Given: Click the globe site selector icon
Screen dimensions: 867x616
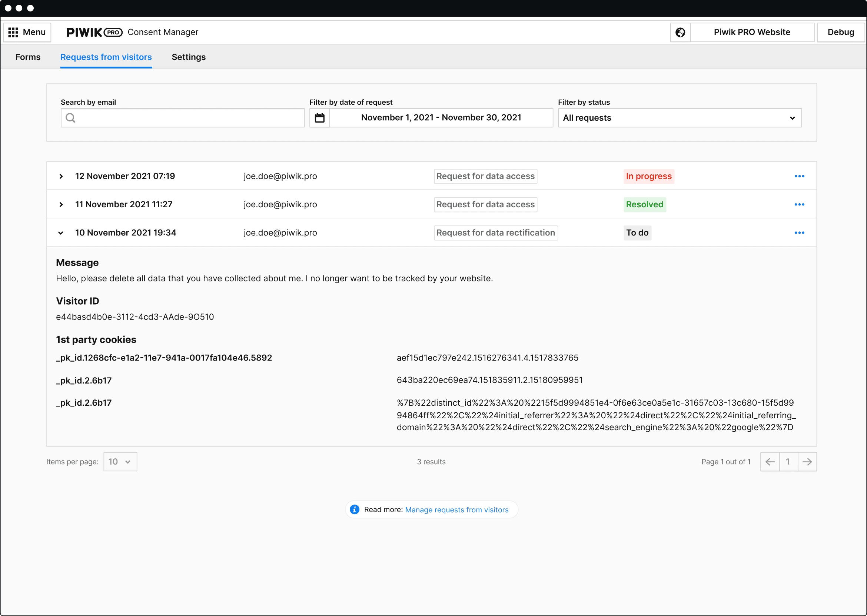Looking at the screenshot, I should [680, 32].
